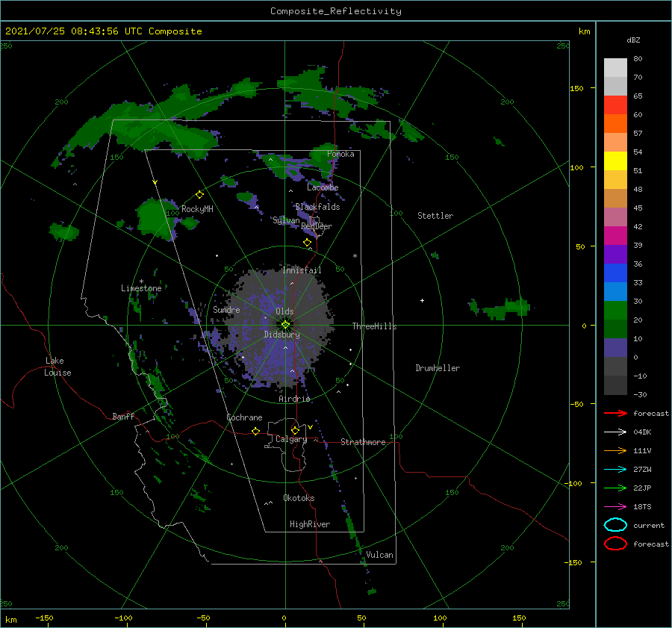
Task: Click the Lacombe town label
Action: pos(323,187)
